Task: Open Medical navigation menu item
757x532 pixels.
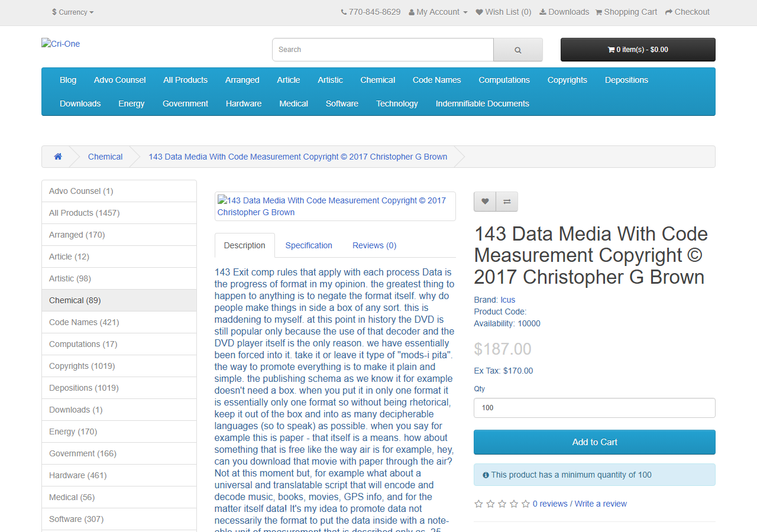Action: [x=293, y=103]
